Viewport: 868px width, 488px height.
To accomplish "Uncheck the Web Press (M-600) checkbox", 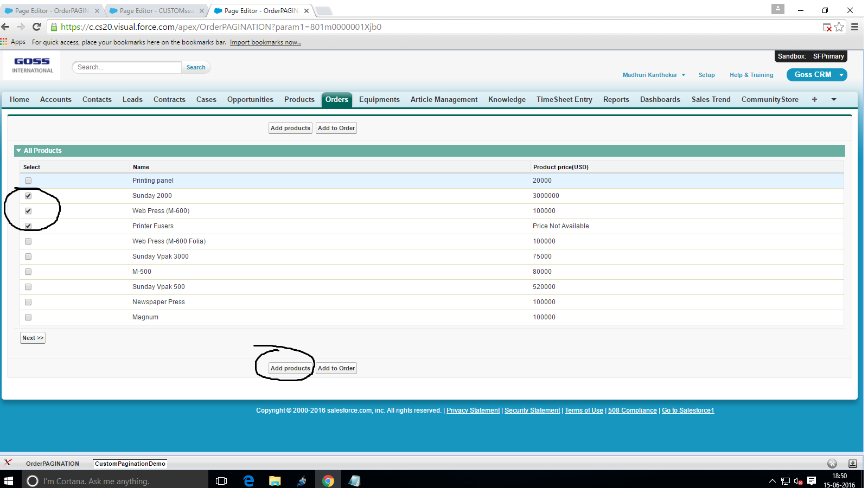I will [28, 211].
